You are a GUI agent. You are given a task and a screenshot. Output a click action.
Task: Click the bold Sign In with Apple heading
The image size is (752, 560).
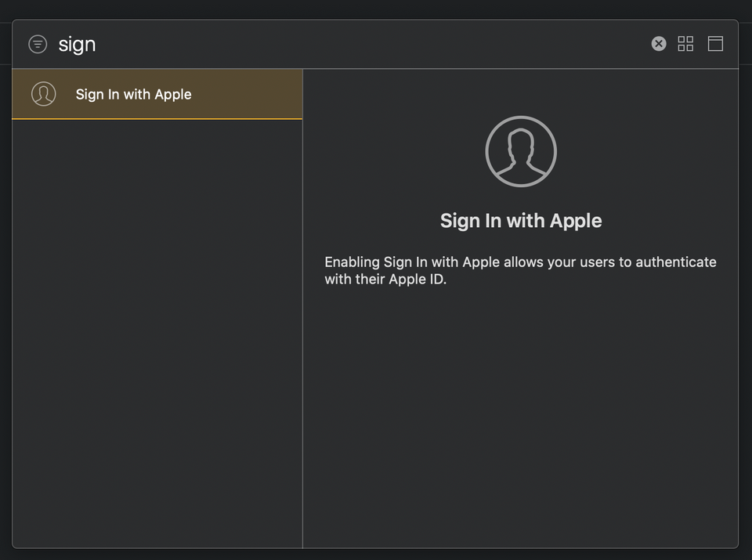pos(521,221)
